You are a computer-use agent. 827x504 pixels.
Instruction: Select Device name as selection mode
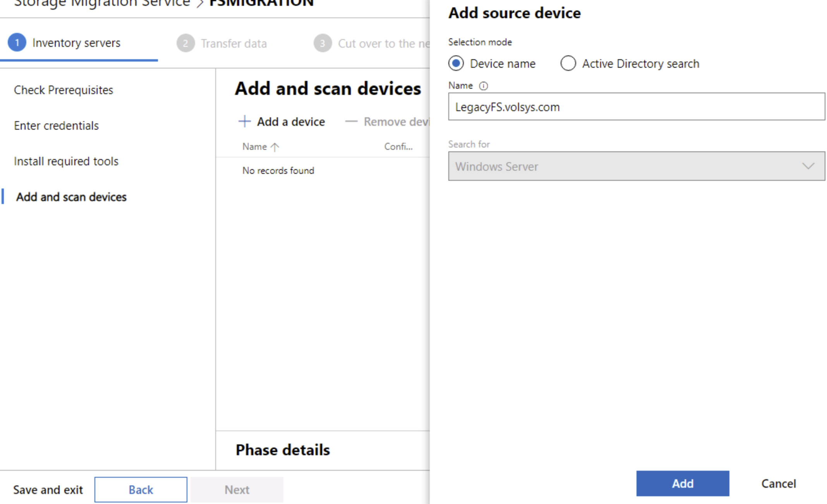(456, 63)
